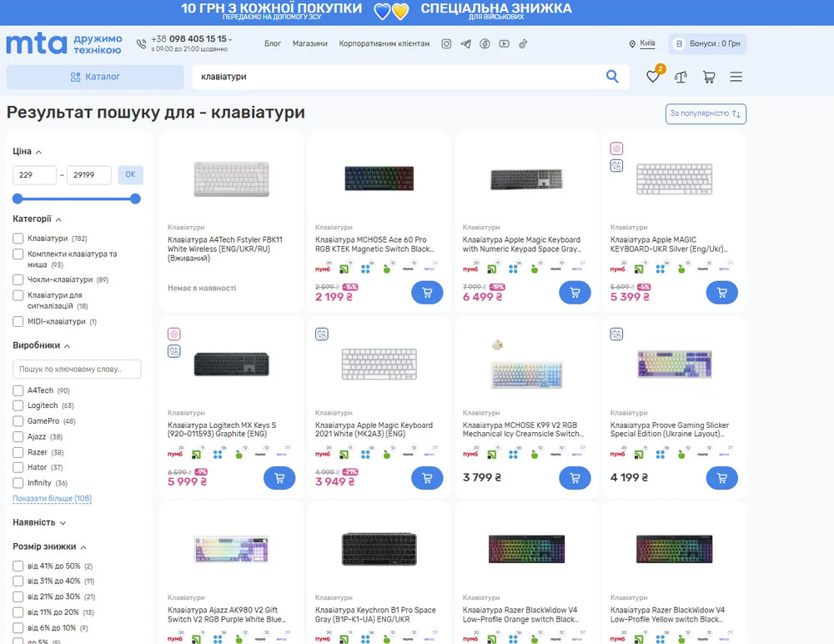Check the Чохли-клавіатури filter

(x=18, y=279)
